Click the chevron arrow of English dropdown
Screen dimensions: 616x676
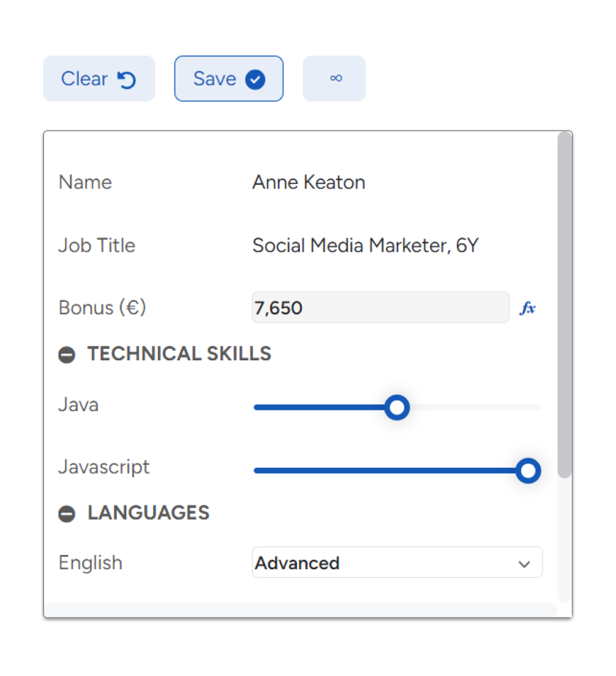(524, 564)
